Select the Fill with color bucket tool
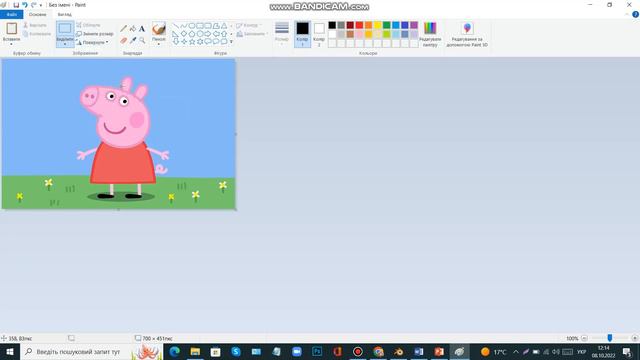Image resolution: width=640 pixels, height=360 pixels. pyautogui.click(x=133, y=29)
